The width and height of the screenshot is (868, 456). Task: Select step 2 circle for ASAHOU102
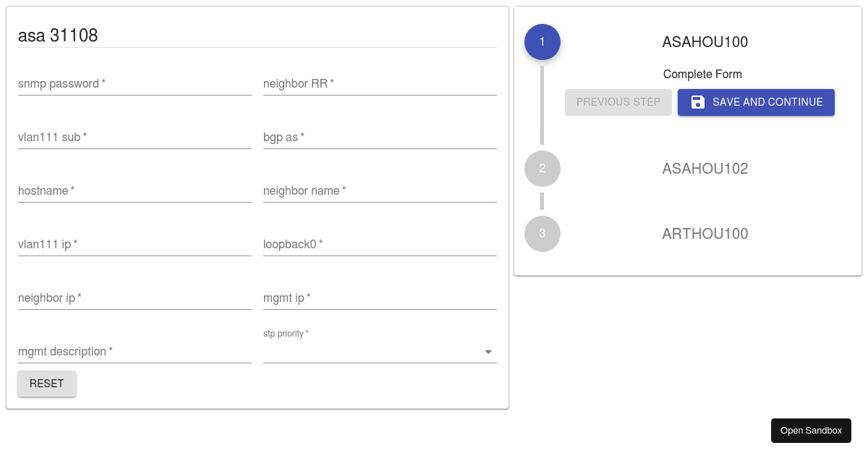point(542,169)
